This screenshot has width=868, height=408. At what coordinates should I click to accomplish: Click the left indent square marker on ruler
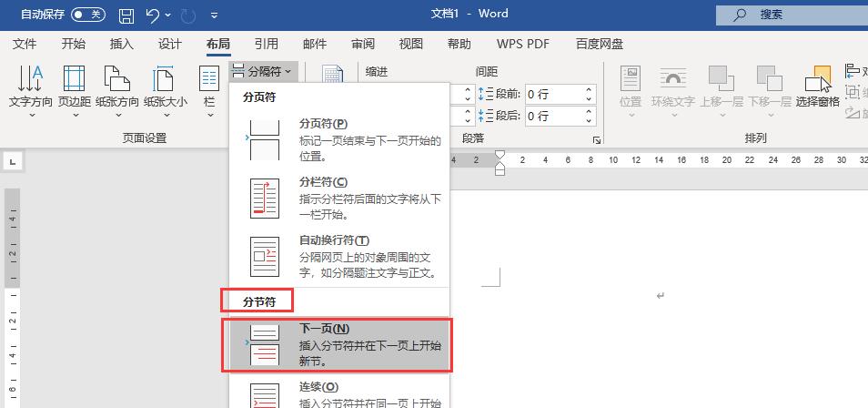pyautogui.click(x=500, y=172)
